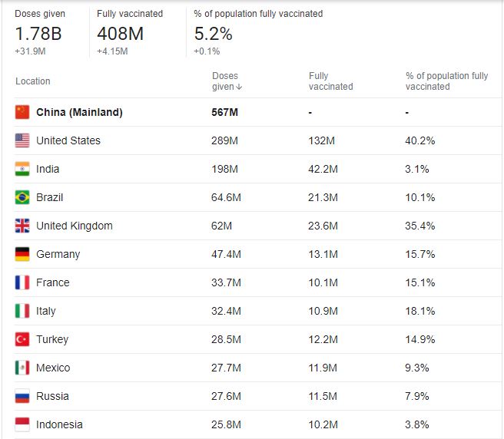Click the 408M fully vaccinated total
The image size is (504, 439).
tap(120, 34)
